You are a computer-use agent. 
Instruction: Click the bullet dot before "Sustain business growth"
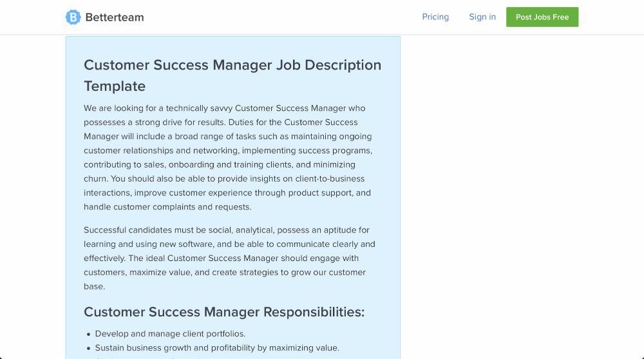coord(88,348)
